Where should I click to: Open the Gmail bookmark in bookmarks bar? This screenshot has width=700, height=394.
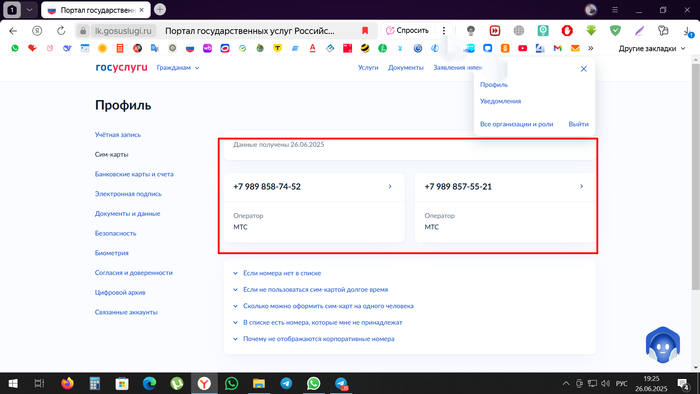tap(558, 48)
